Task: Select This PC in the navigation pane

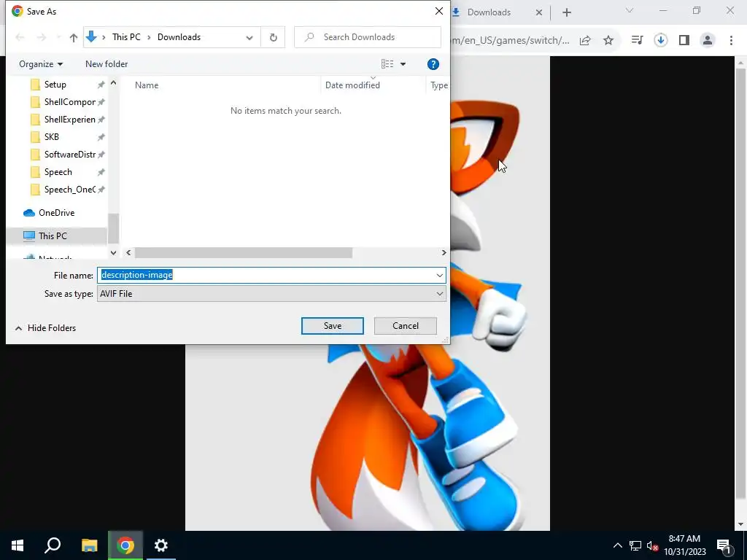Action: (x=53, y=236)
